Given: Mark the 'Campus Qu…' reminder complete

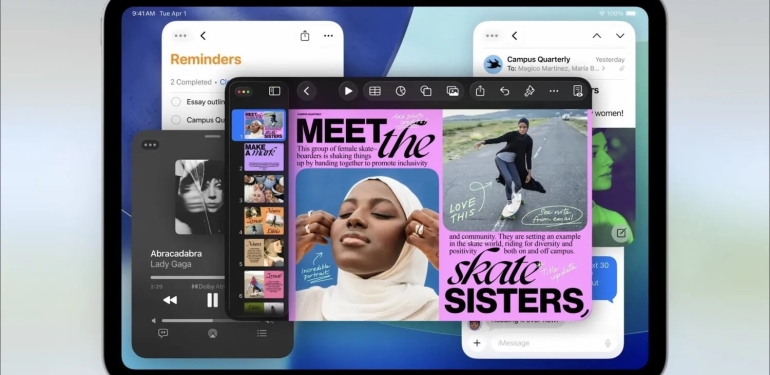Looking at the screenshot, I should (176, 120).
